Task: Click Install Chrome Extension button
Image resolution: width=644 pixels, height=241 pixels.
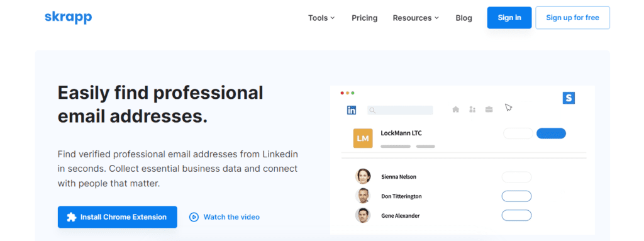Action: (118, 217)
